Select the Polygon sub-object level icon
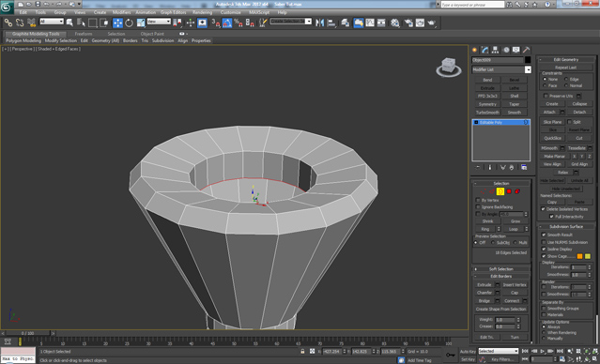This screenshot has height=364, width=600. 509,191
